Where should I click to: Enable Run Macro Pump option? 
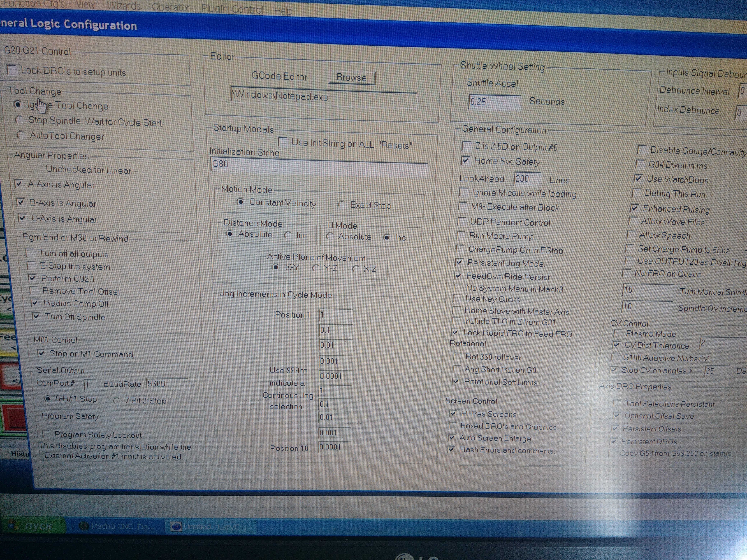(461, 235)
